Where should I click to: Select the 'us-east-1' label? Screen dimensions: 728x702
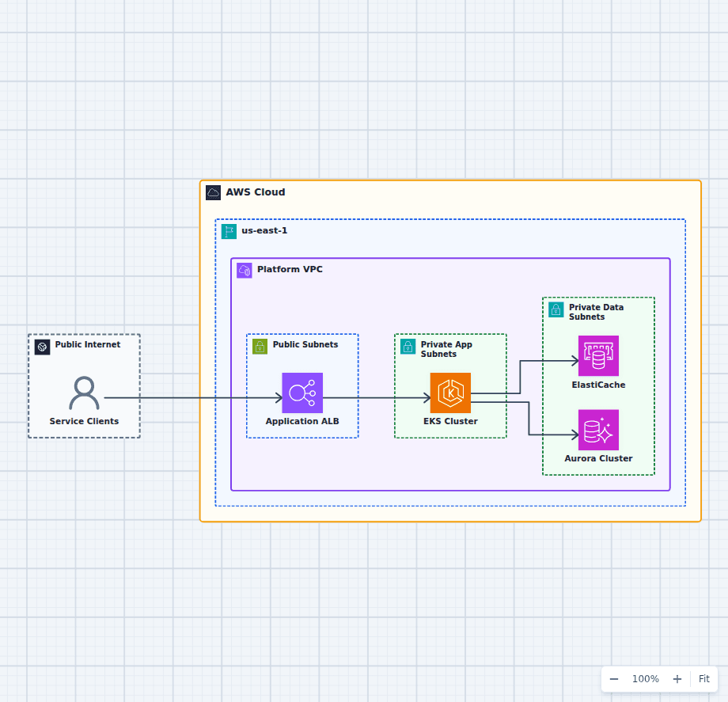[x=264, y=230]
